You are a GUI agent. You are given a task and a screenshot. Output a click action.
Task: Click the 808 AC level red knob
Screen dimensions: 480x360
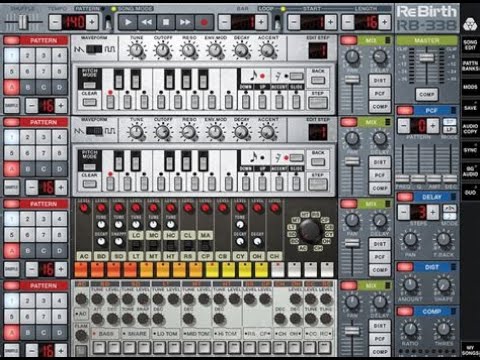point(84,208)
